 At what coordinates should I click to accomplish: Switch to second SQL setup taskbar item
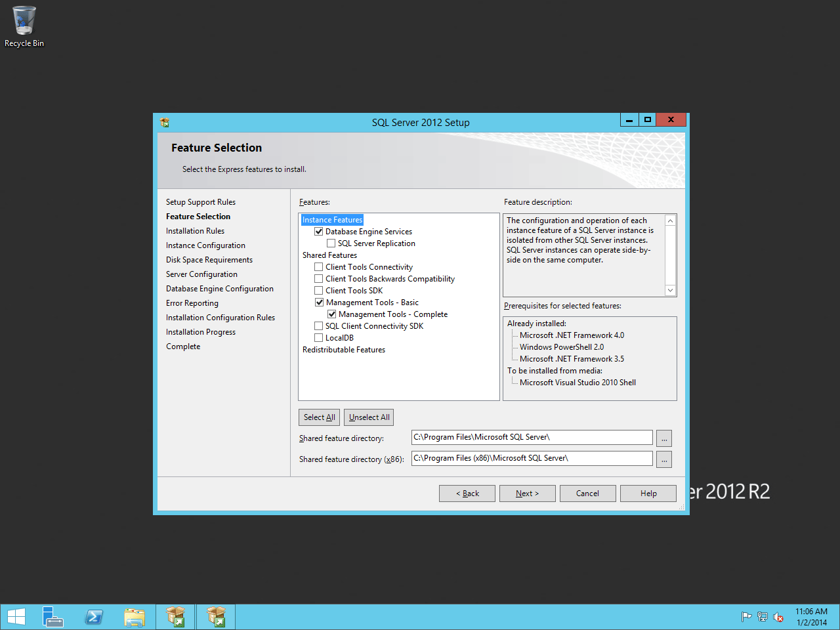click(x=216, y=617)
